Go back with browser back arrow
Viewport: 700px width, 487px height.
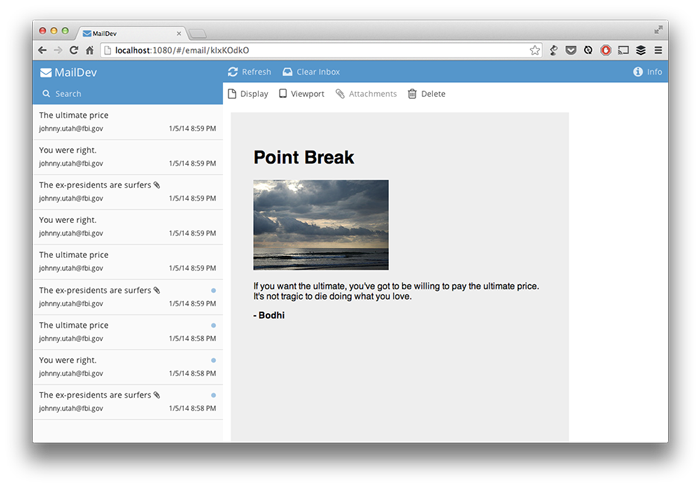pos(42,50)
